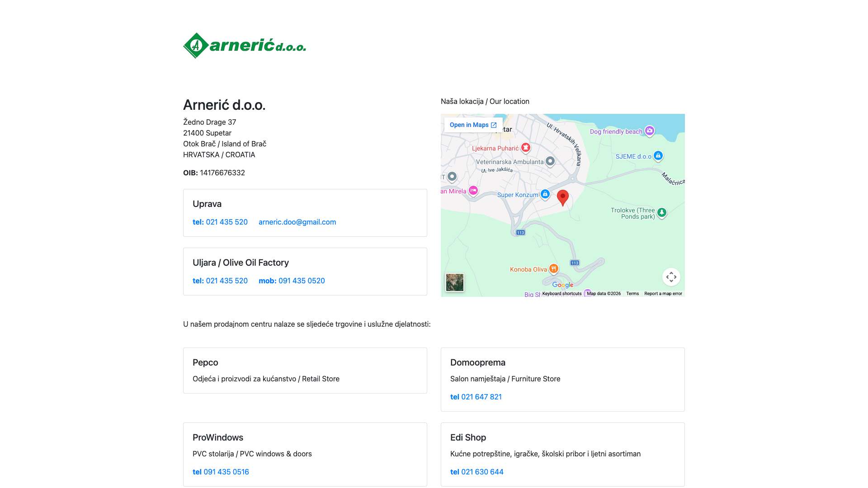Viewport: 868px width, 488px height.
Task: Click the road 113 shield near Konoba Oliva
Action: point(575,263)
